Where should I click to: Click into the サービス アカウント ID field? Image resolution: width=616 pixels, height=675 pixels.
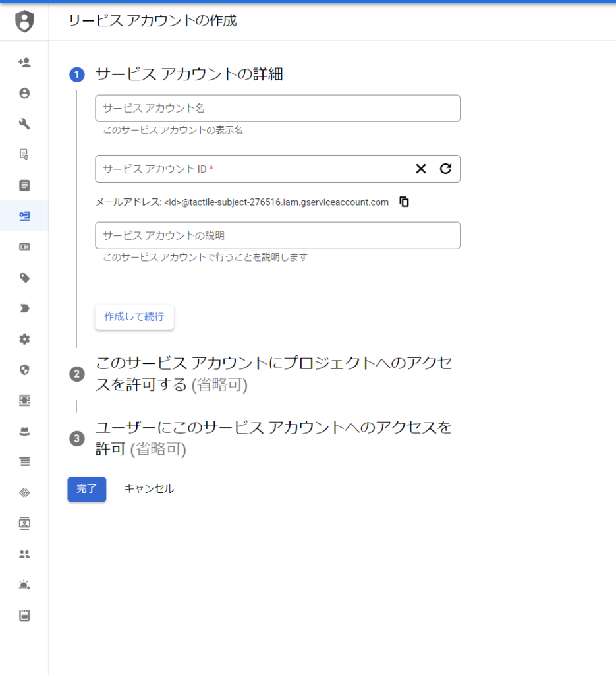(250, 169)
